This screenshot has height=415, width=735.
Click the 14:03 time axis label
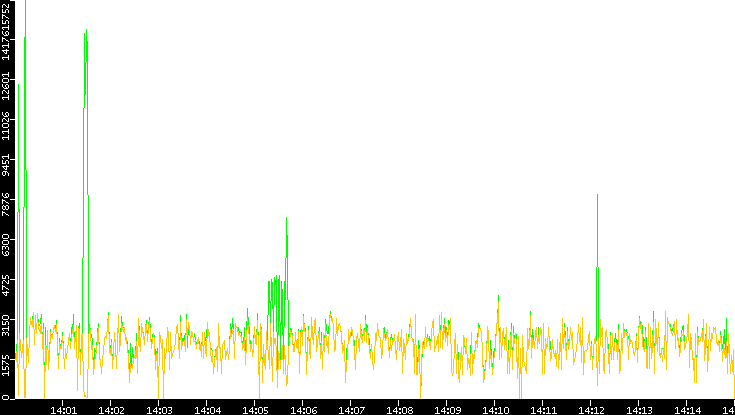(159, 411)
